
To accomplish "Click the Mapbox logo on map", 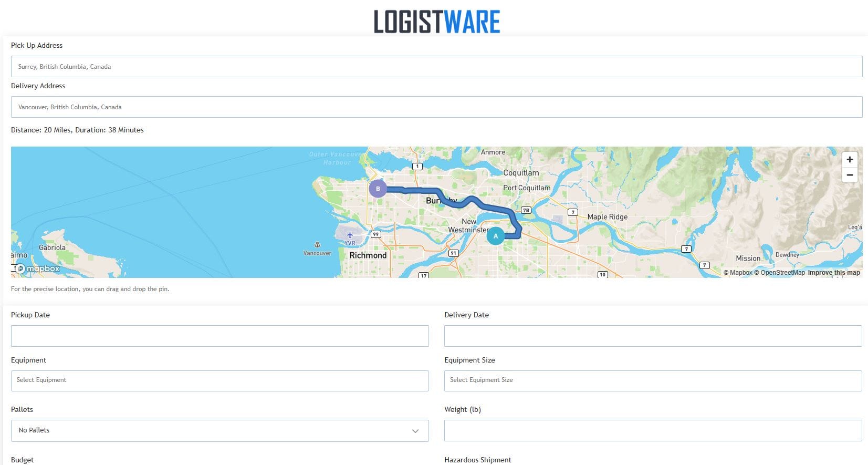I will coord(37,268).
